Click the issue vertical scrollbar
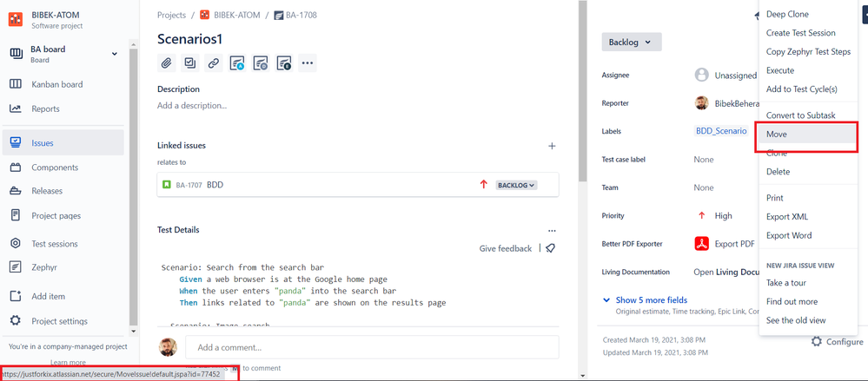Screen dimensions: 868x381 pos(582,91)
